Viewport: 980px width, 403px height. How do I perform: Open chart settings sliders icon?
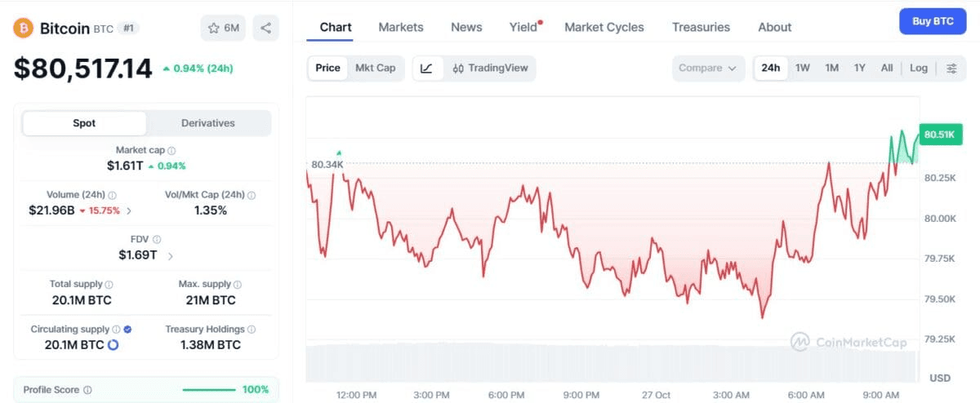coord(951,68)
